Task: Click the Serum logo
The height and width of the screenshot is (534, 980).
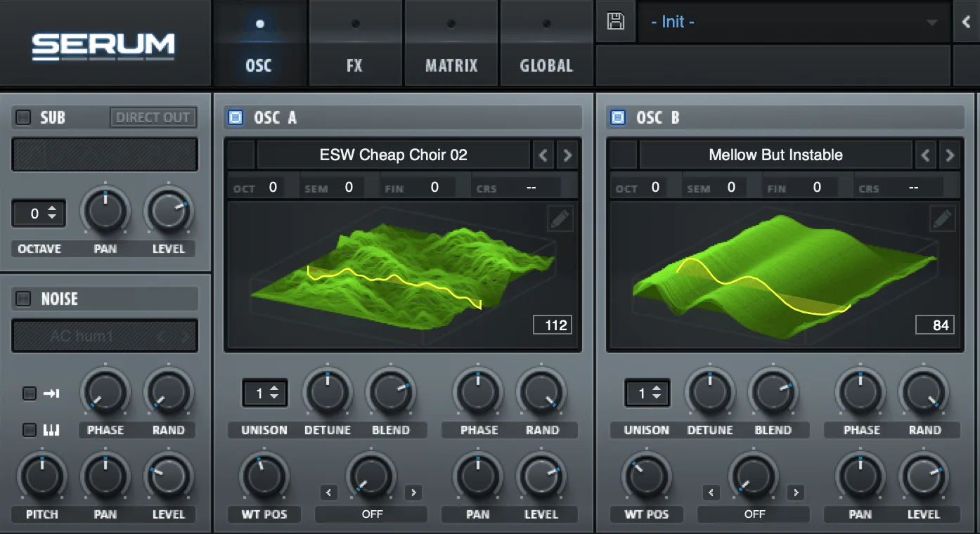Action: click(x=103, y=46)
